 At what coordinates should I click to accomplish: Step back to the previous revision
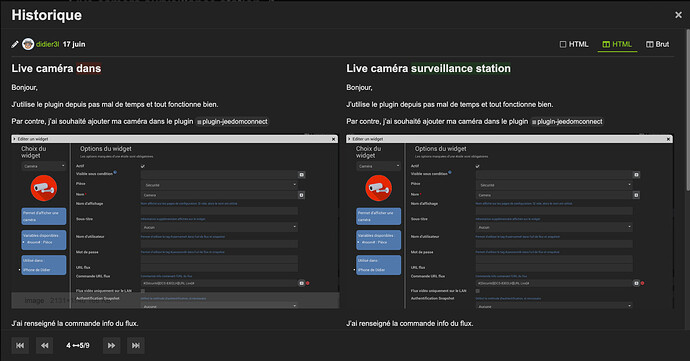point(44,346)
